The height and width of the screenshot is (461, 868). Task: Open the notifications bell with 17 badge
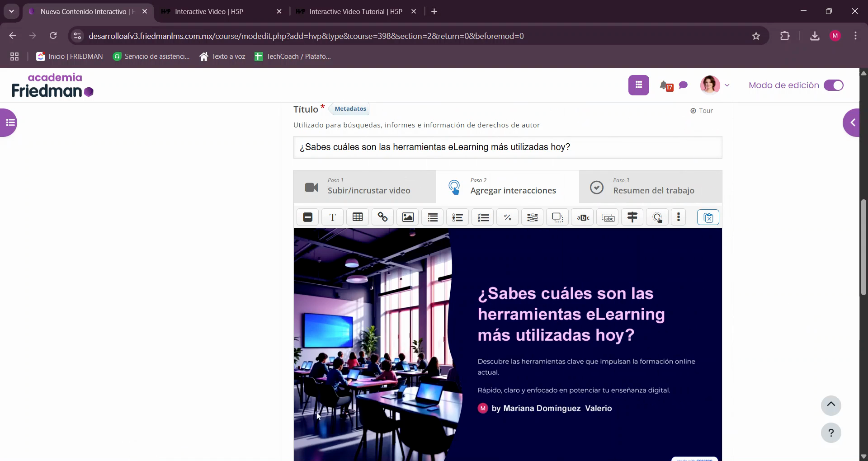pos(665,85)
